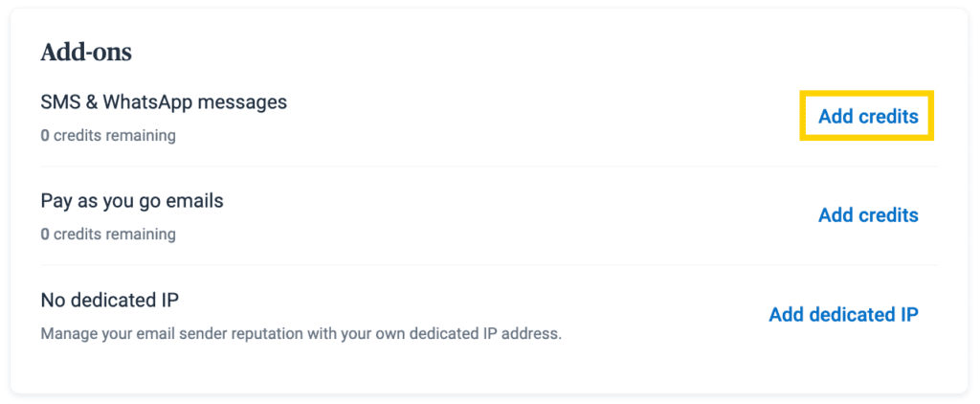Click the divider below the SMS & WhatsApp row
This screenshot has width=980, height=404.
(x=489, y=167)
